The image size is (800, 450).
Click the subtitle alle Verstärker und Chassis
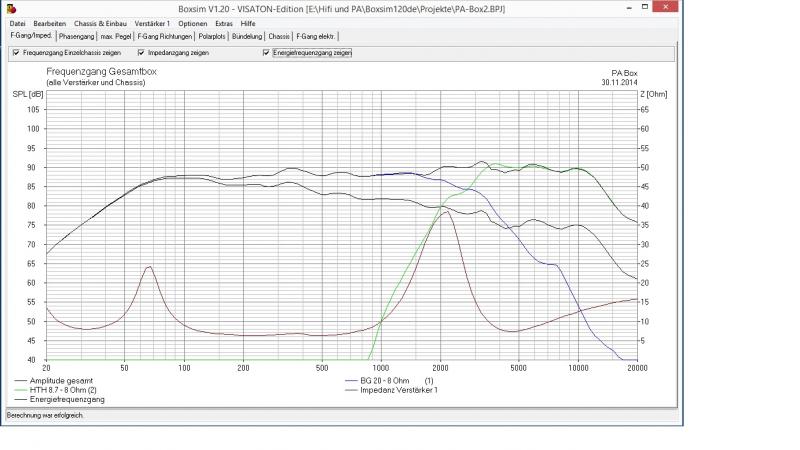click(x=96, y=82)
